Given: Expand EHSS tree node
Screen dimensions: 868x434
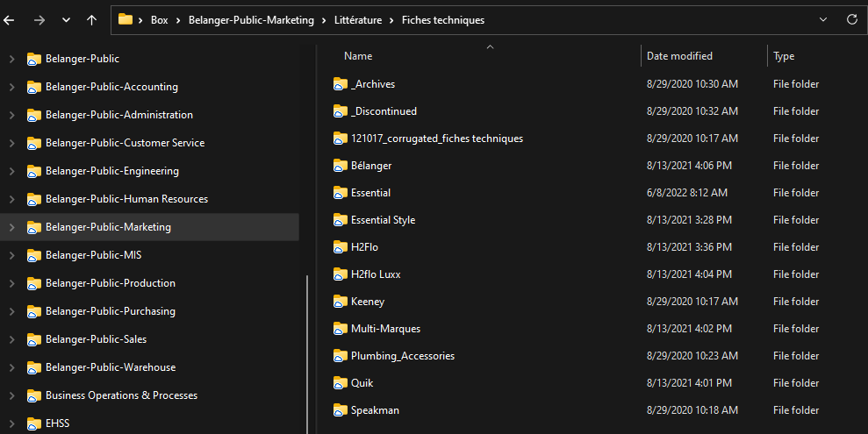Looking at the screenshot, I should coord(11,423).
